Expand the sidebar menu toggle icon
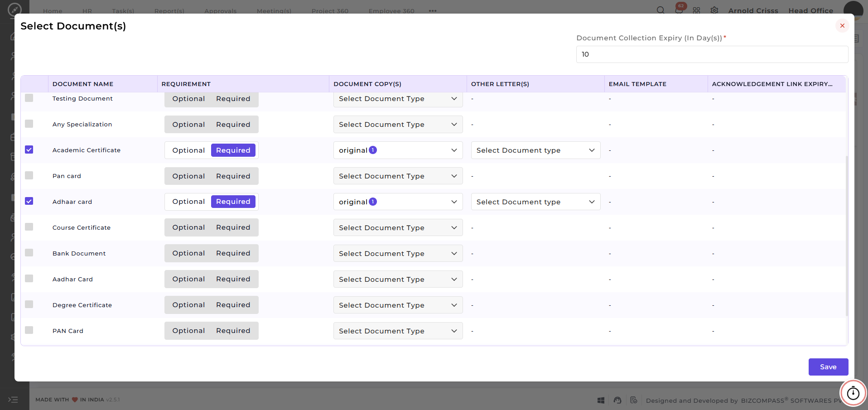The image size is (868, 410). [13, 400]
